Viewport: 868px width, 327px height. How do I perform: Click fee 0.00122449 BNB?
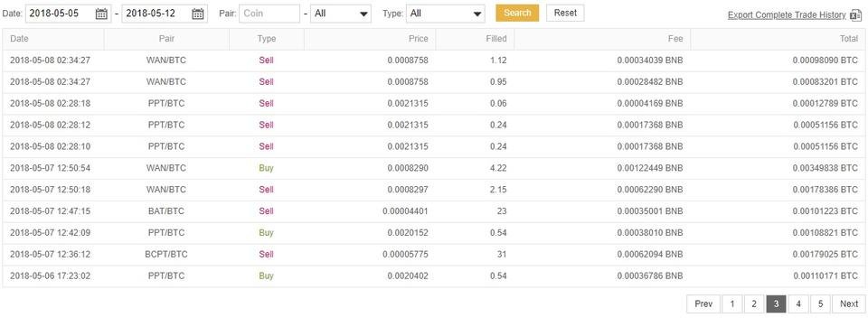pos(650,168)
